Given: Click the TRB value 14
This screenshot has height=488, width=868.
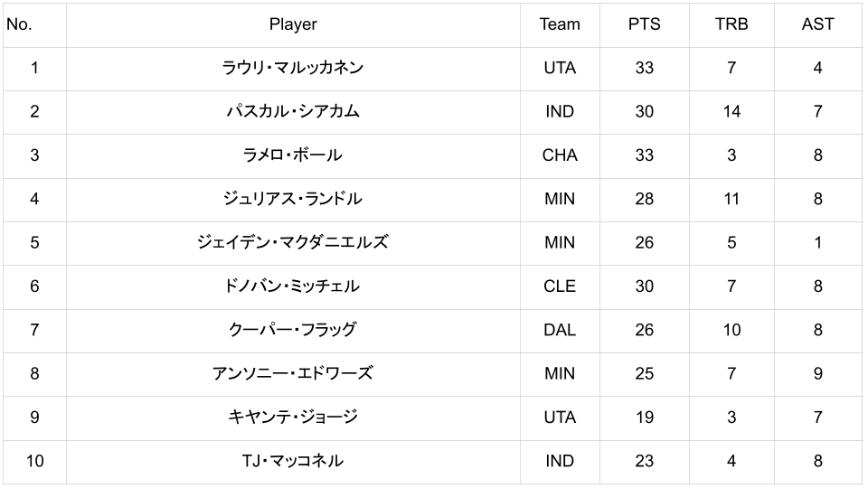Looking at the screenshot, I should click(731, 111).
